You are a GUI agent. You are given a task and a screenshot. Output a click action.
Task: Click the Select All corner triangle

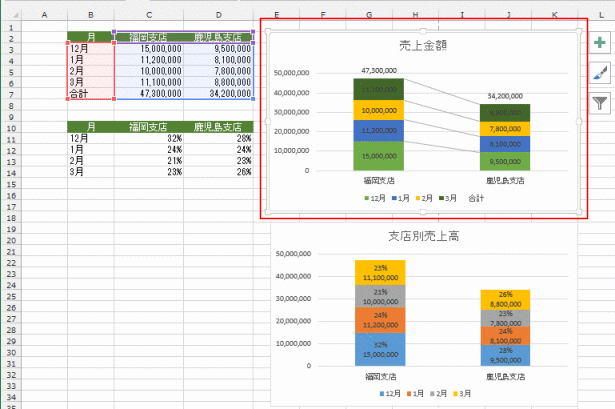15,15
